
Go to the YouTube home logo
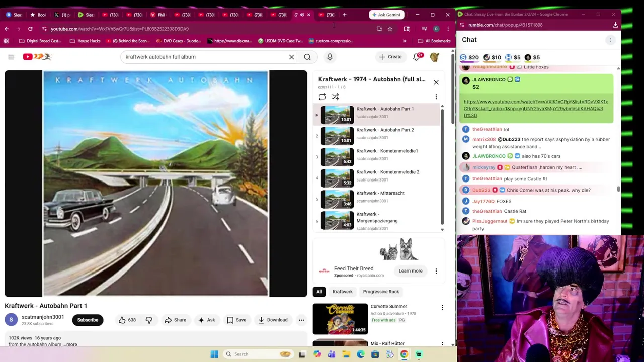point(37,57)
